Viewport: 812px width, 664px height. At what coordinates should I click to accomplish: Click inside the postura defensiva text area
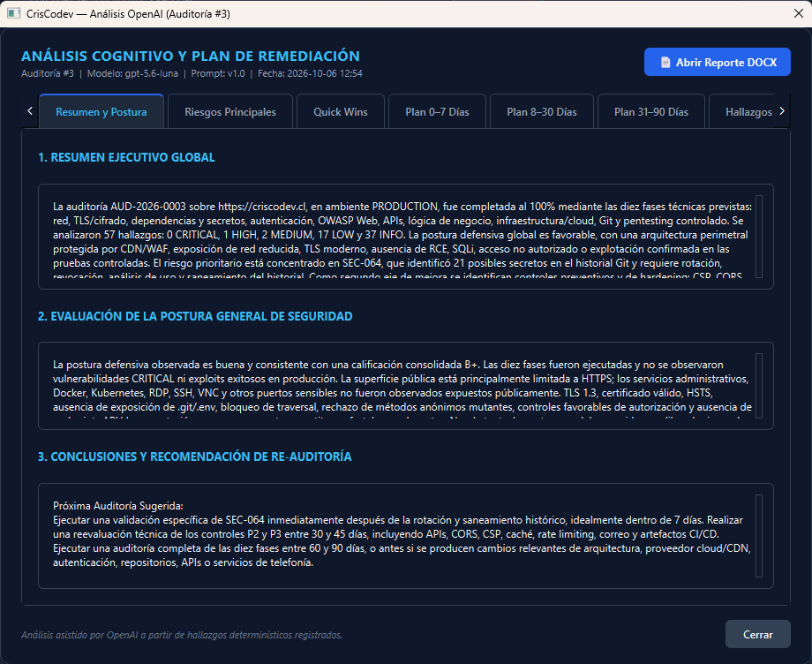click(x=402, y=386)
